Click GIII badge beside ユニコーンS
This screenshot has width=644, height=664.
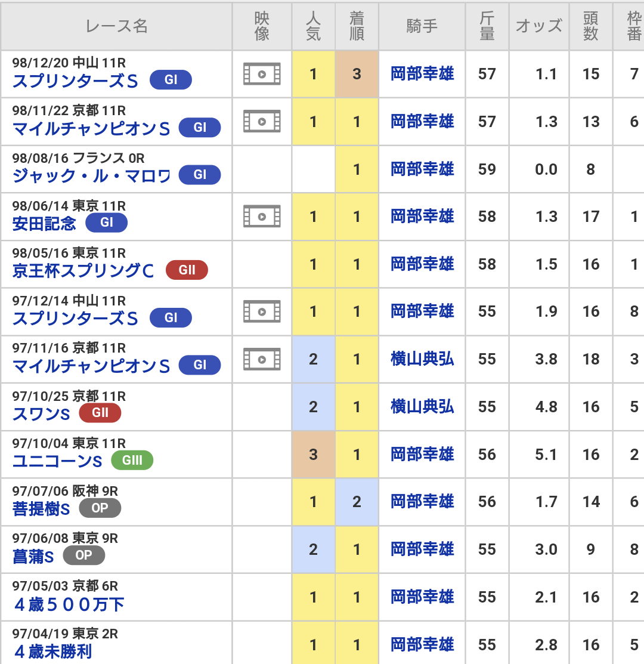132,461
